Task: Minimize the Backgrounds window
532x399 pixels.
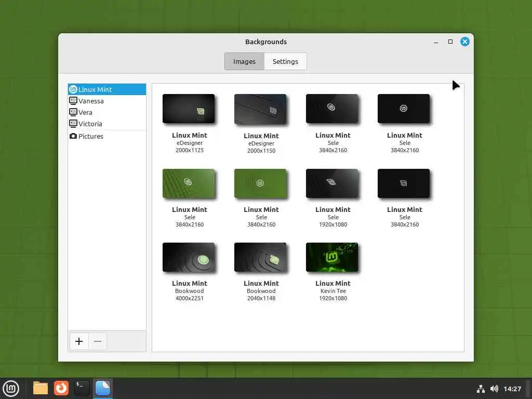Action: tap(436, 42)
